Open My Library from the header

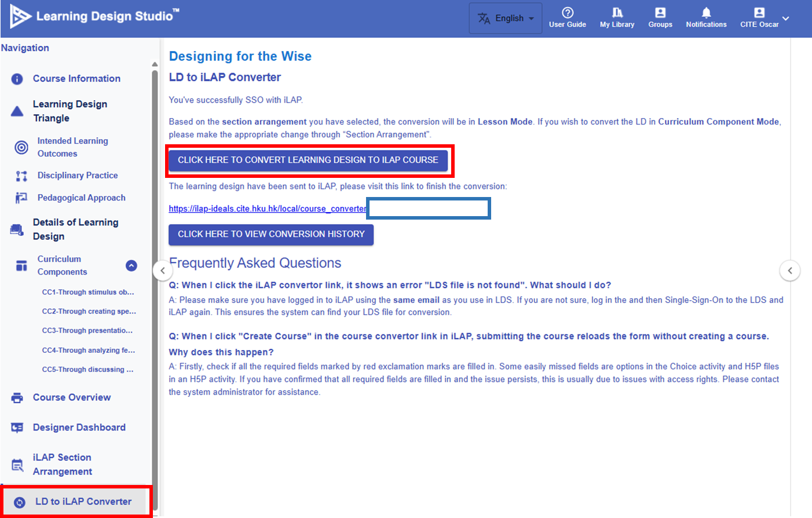click(x=617, y=13)
